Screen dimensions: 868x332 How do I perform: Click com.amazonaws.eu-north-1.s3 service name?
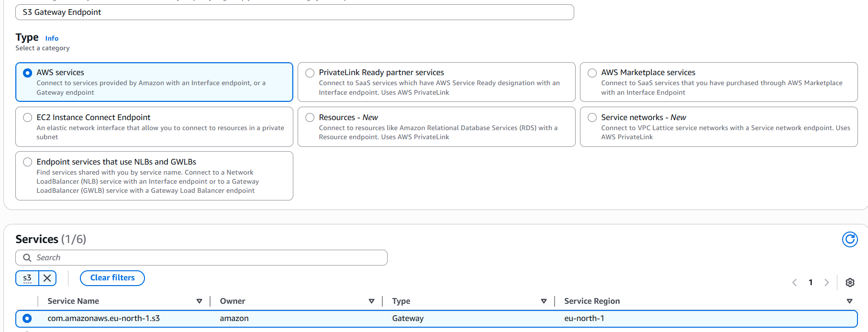[x=104, y=319]
